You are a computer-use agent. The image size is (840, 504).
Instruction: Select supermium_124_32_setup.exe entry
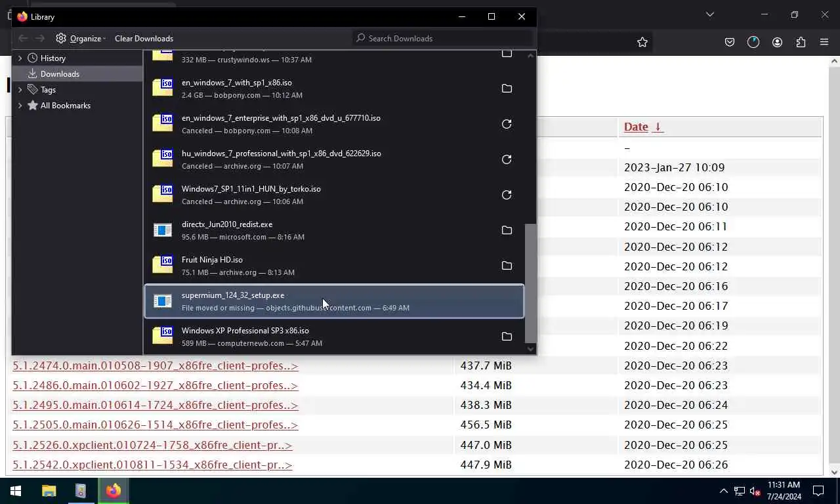tap(334, 301)
